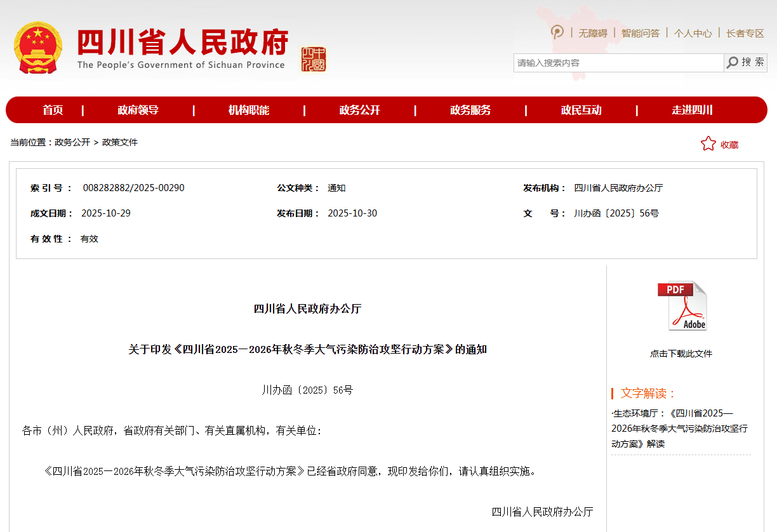Open 政府领导 navigation menu item
Screen dimensions: 777x532
coord(138,110)
